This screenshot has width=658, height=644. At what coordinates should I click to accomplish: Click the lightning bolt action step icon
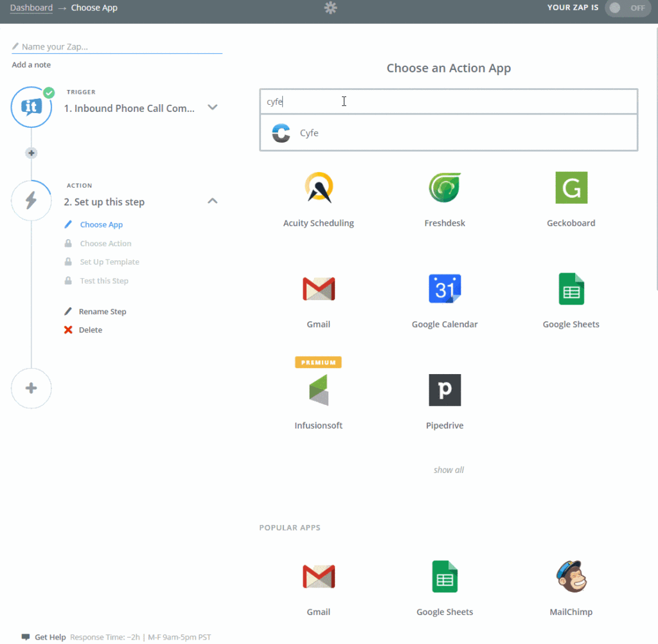coord(31,201)
